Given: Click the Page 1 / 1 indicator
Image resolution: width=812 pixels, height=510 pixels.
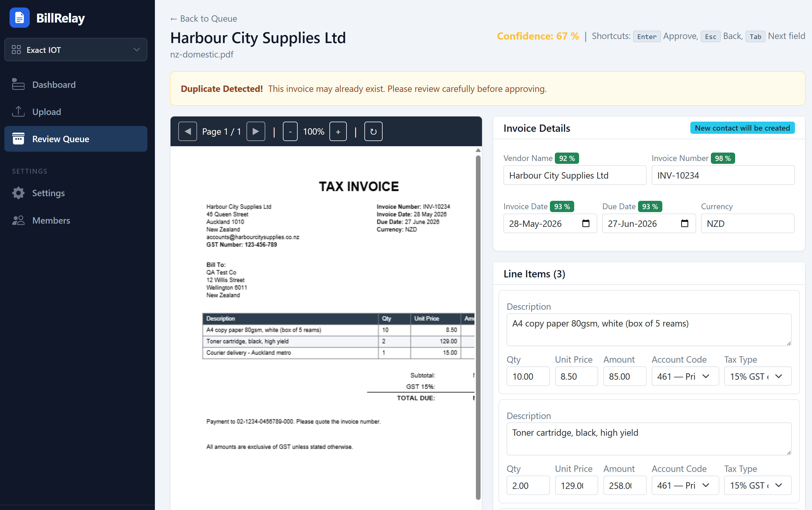Looking at the screenshot, I should click(221, 131).
